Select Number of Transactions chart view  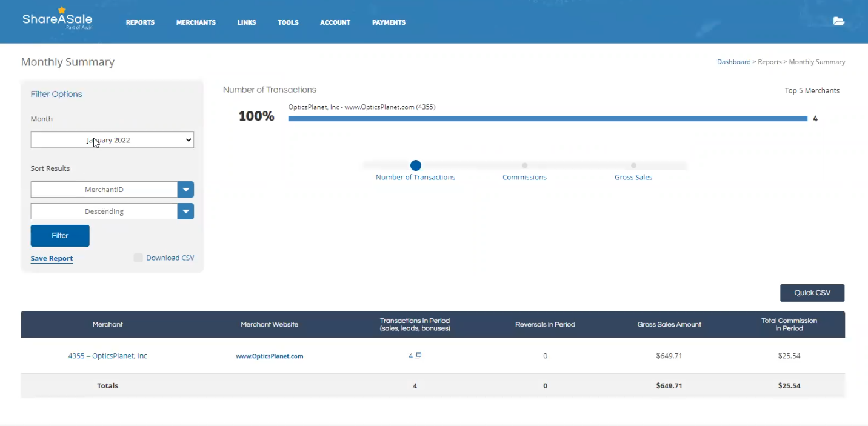(415, 165)
